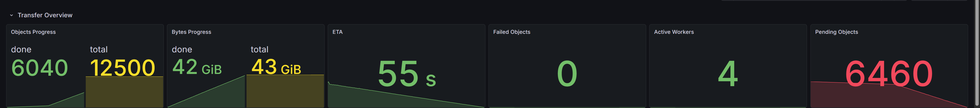Click the yellow total objects sparkline area
Image resolution: width=980 pixels, height=108 pixels.
(x=124, y=93)
